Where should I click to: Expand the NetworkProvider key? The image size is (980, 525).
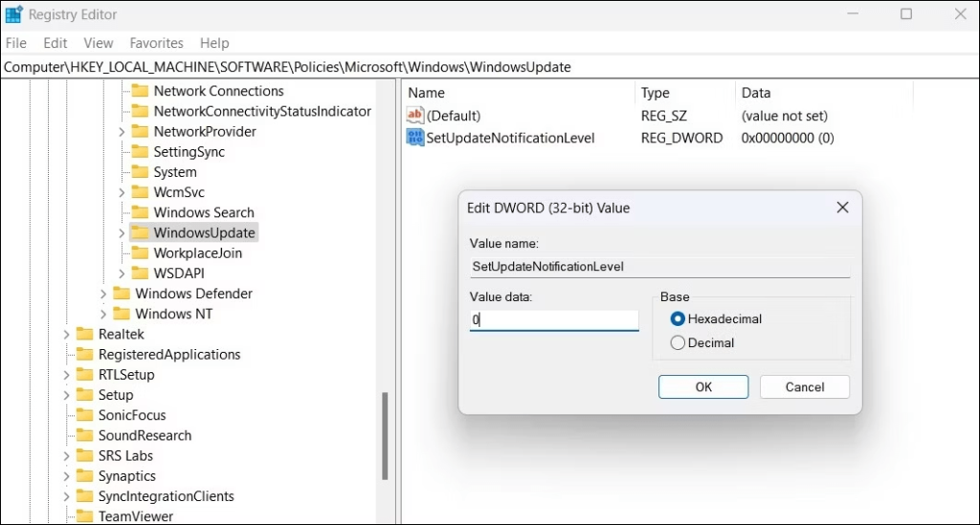click(122, 132)
